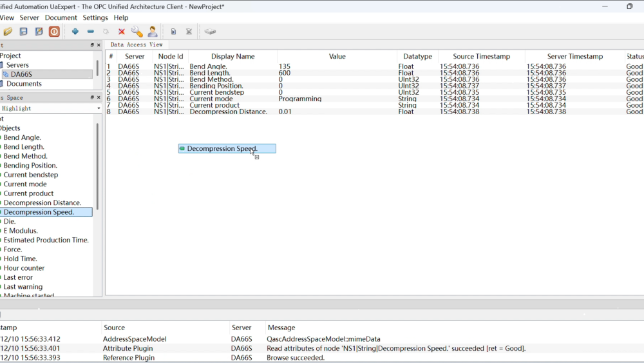Click the Value column header
The height and width of the screenshot is (363, 644).
tap(337, 57)
